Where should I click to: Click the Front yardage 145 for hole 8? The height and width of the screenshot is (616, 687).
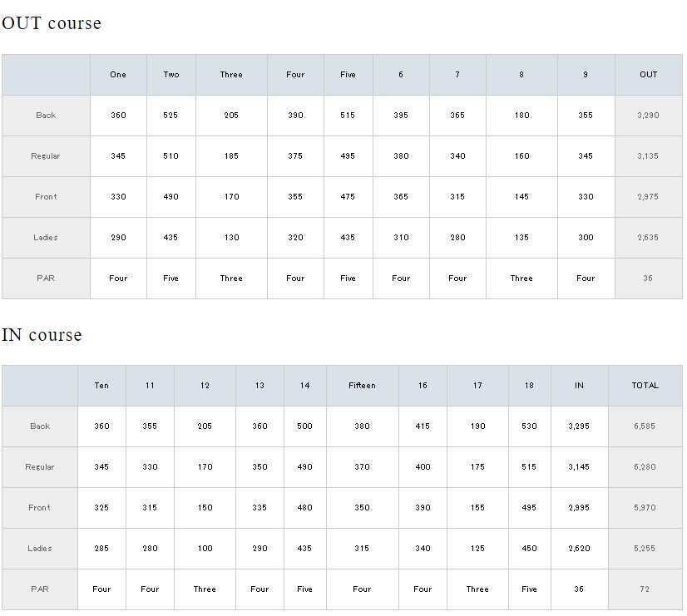[x=521, y=197]
